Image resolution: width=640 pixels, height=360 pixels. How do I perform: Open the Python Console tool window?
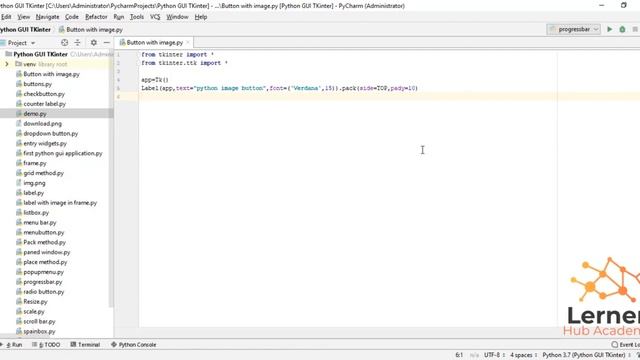[x=133, y=344]
